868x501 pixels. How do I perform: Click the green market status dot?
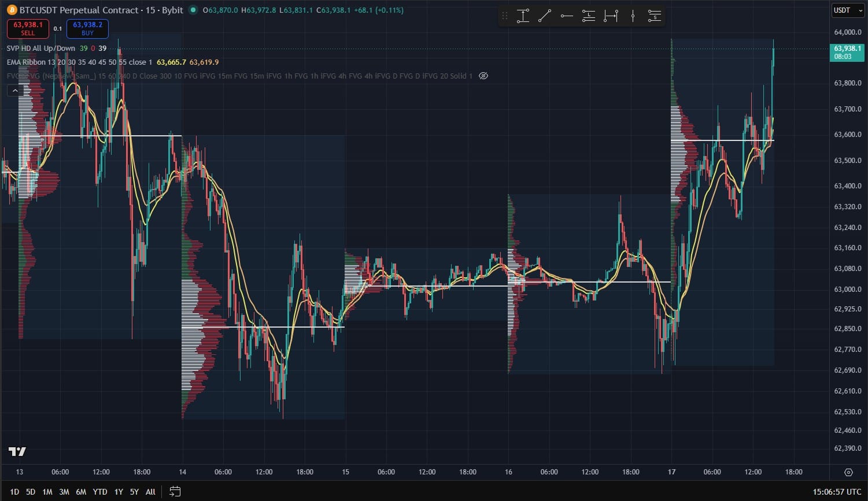coord(193,10)
